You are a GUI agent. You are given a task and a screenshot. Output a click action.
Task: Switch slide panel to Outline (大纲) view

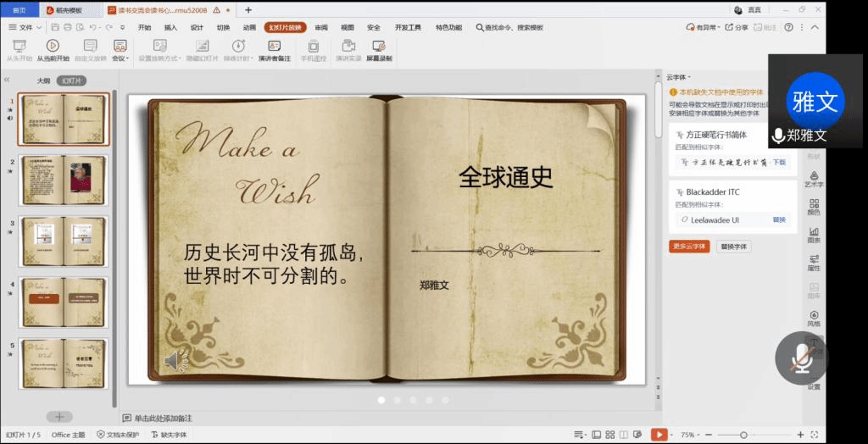tap(43, 80)
